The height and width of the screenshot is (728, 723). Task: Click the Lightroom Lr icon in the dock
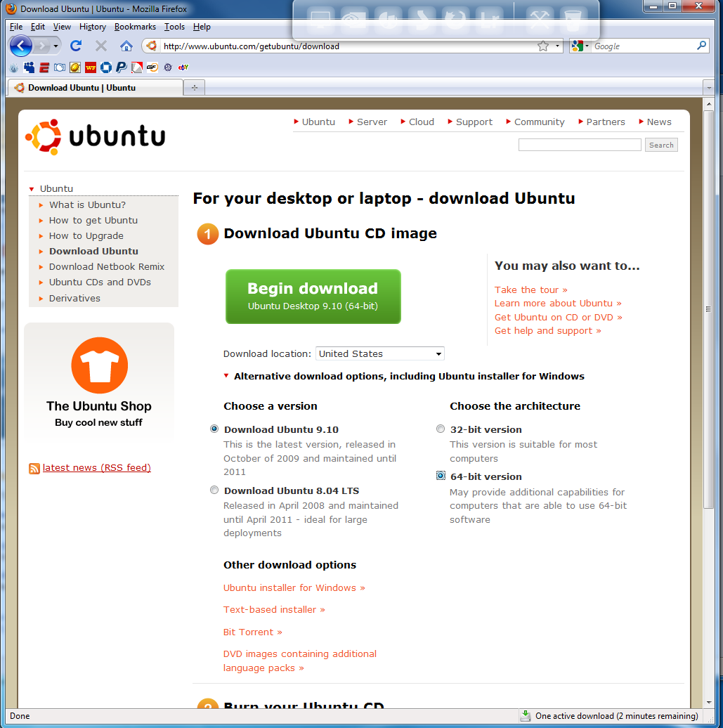[490, 20]
